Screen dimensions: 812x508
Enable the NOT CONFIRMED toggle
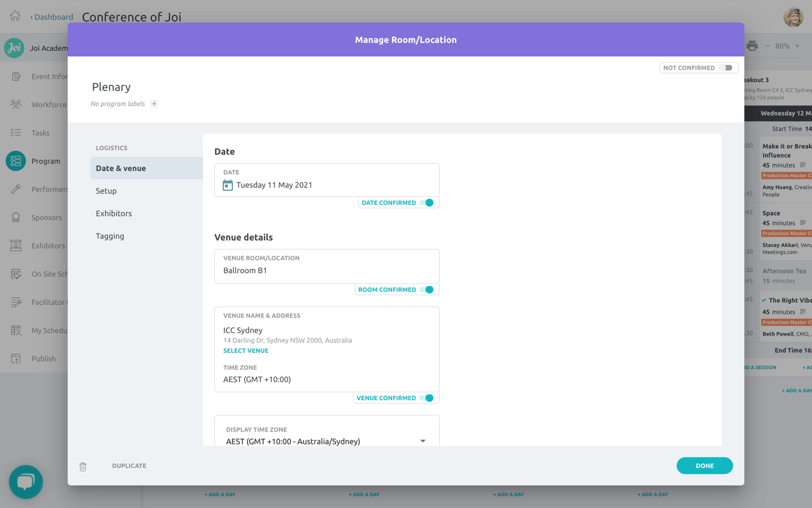(726, 67)
